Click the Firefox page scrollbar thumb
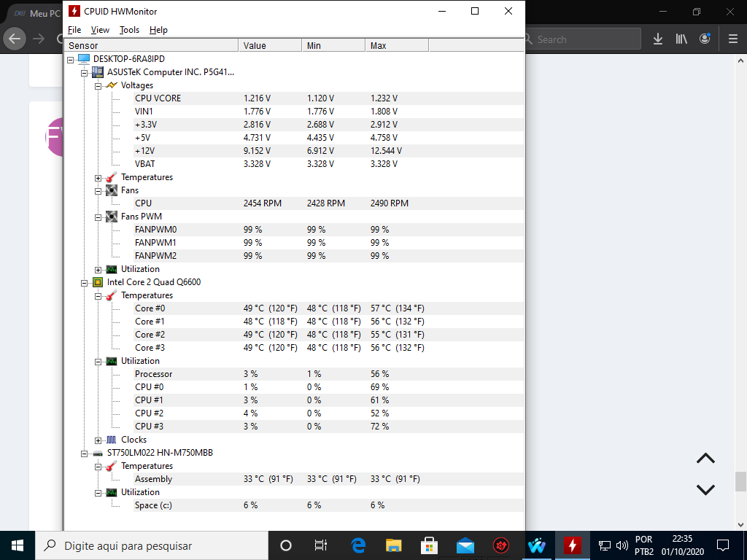 coord(740,481)
